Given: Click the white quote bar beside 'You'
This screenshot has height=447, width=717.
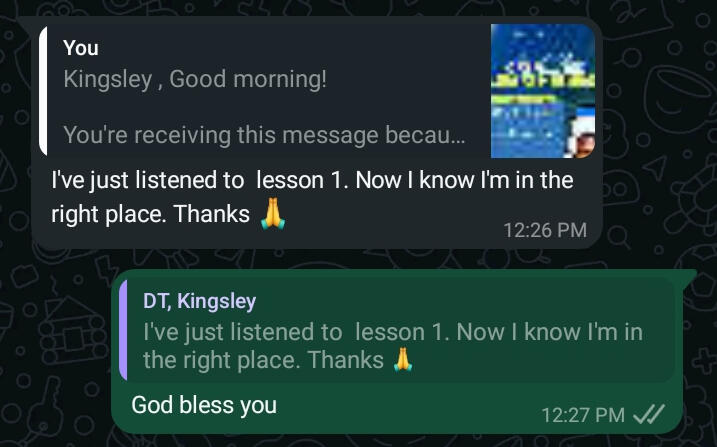Looking at the screenshot, I should (x=43, y=90).
